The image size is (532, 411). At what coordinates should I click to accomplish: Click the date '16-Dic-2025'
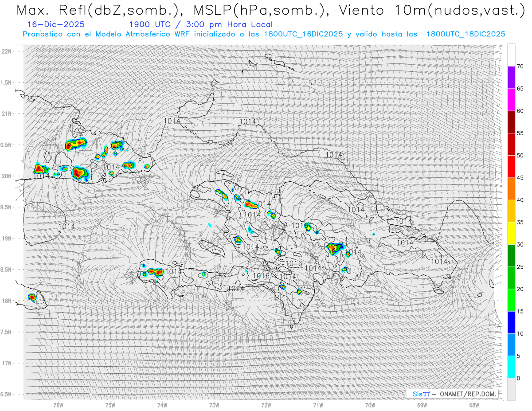56,25
